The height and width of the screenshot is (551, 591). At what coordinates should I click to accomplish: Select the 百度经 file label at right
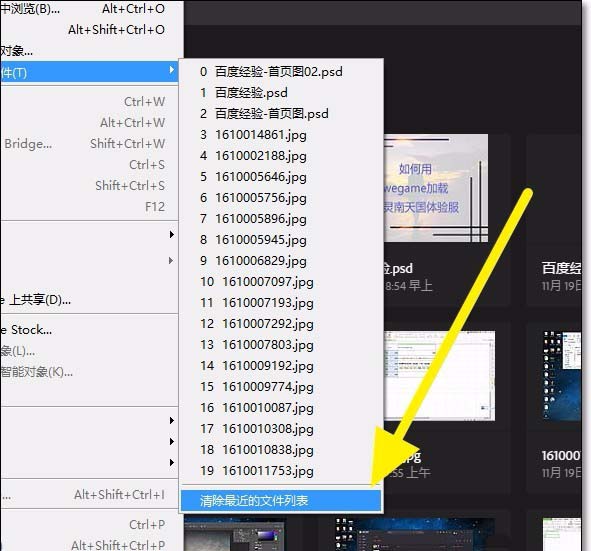(561, 268)
